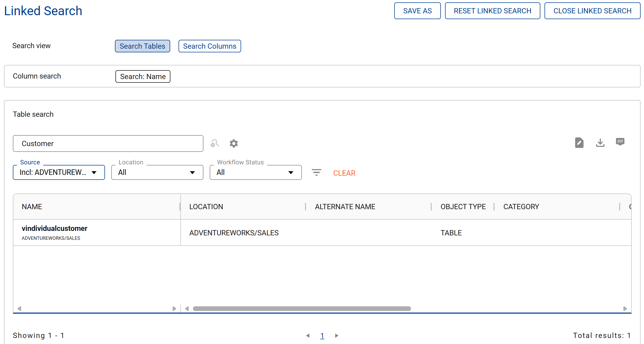Click the advanced filter lines icon

(x=316, y=173)
